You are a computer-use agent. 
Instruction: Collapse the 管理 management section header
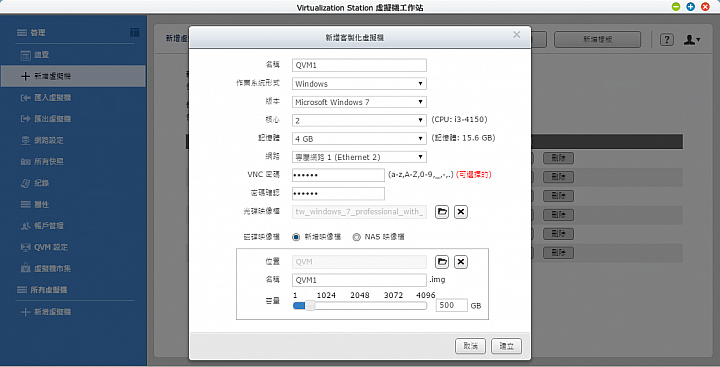[x=31, y=33]
